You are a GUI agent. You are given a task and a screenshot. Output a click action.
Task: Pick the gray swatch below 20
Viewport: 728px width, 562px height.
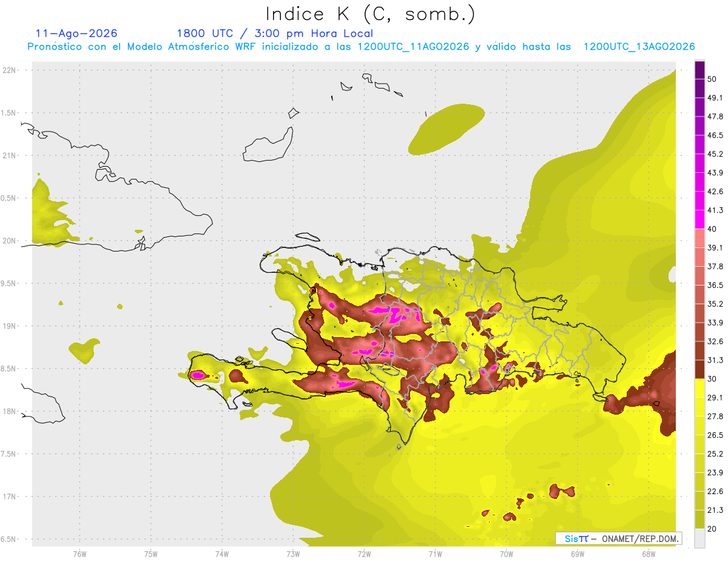(699, 538)
